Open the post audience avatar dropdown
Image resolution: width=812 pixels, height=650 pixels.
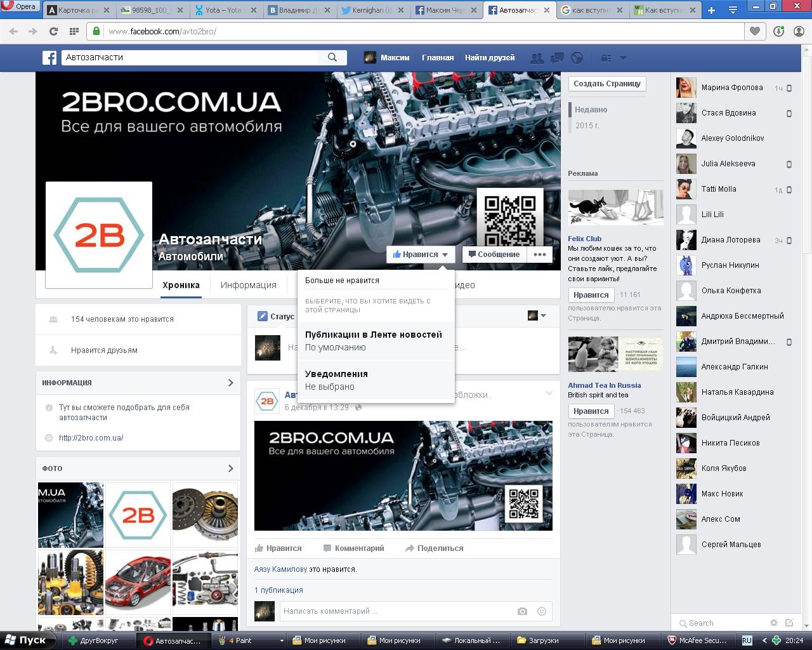(537, 315)
